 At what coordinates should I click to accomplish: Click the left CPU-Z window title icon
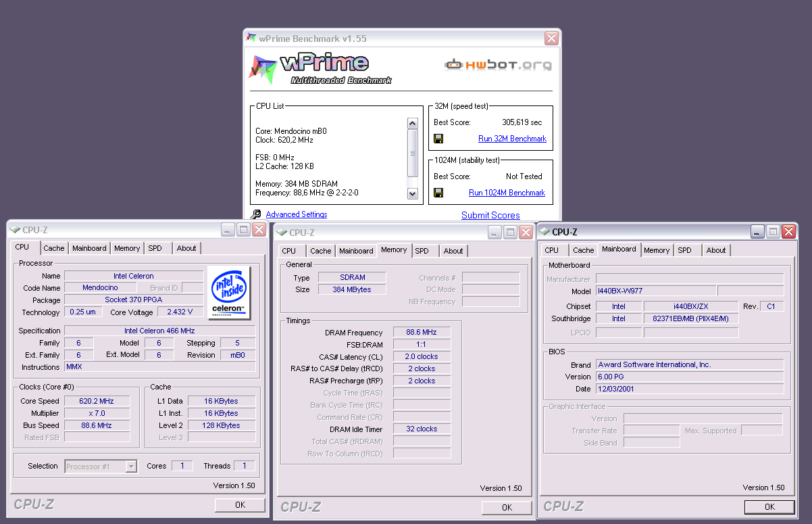click(15, 230)
